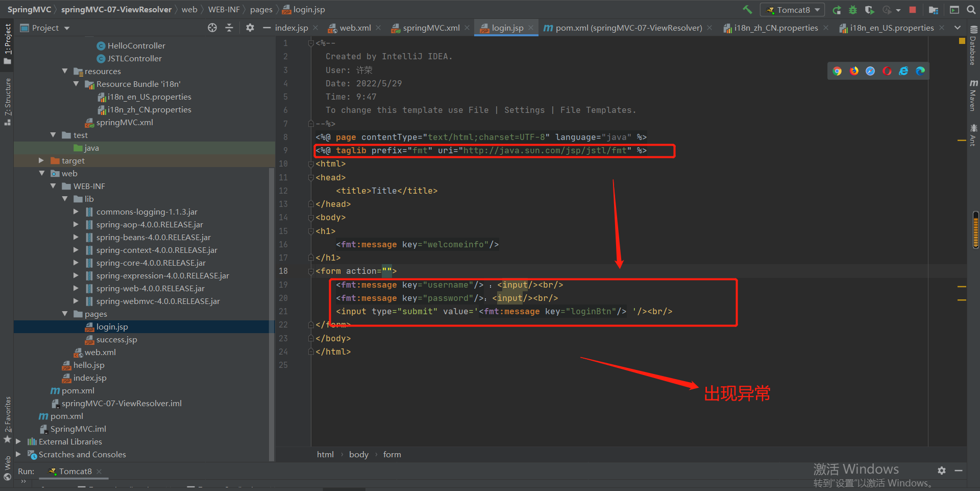Viewport: 980px width, 491px height.
Task: Click the yellow inspection indicator square
Action: pos(962,41)
